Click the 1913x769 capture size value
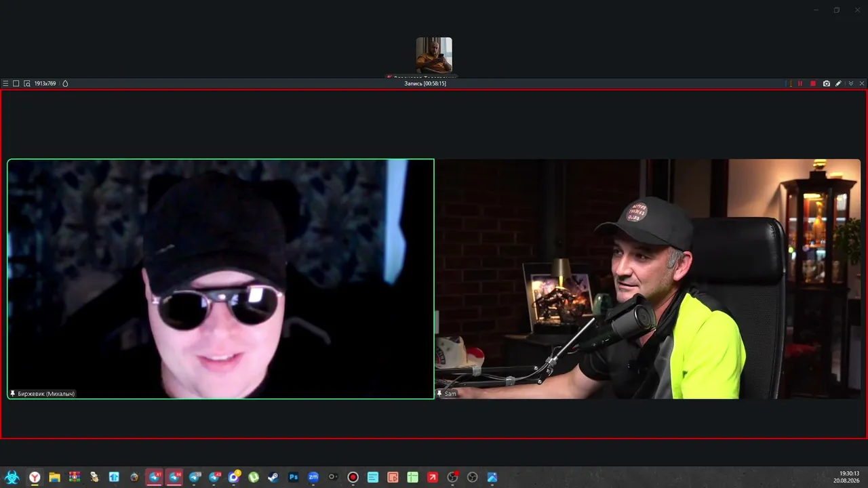The height and width of the screenshot is (488, 868). tap(45, 83)
